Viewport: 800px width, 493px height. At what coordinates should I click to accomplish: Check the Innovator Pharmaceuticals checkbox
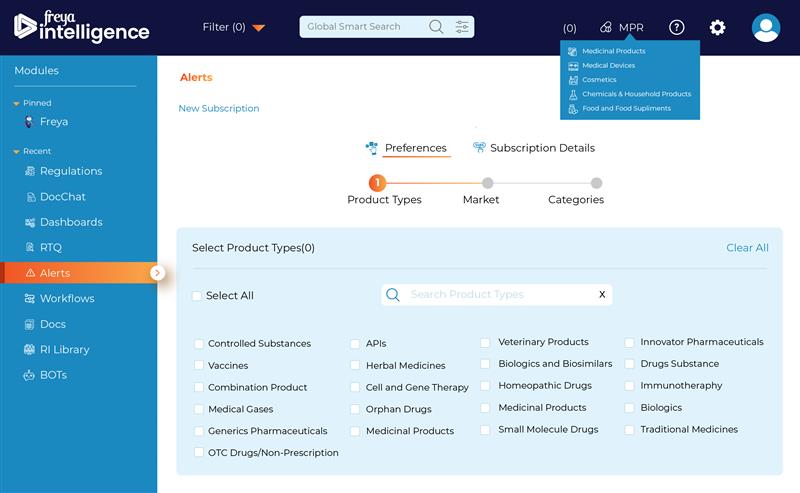click(x=630, y=342)
